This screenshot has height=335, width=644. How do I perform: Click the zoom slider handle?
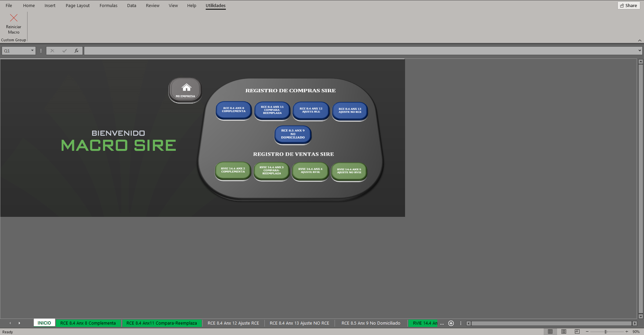[606, 332]
